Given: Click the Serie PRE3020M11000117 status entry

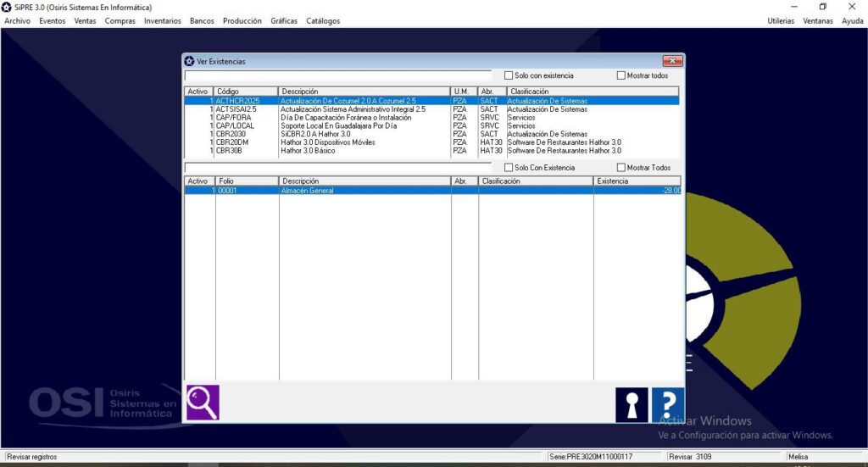Looking at the screenshot, I should tap(591, 457).
